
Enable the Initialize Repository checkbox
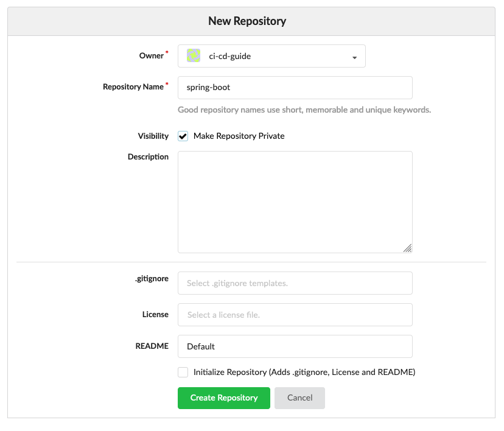pos(183,372)
